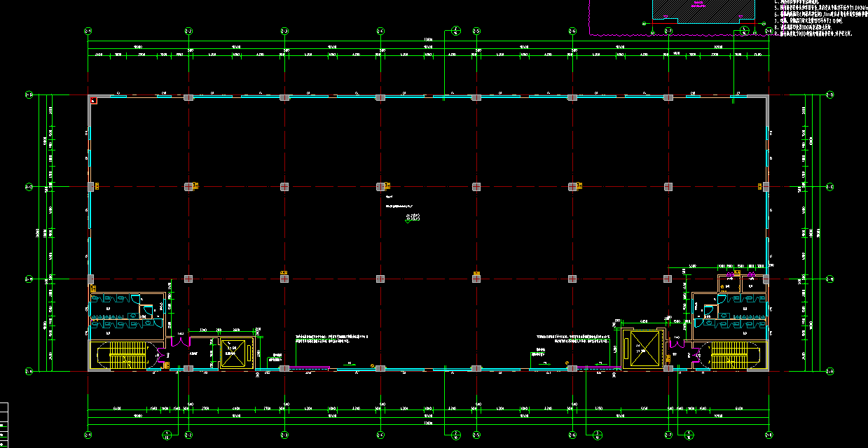Click the top-left grid axis bubble
Viewport: 868px width, 448px height.
pyautogui.click(x=88, y=31)
